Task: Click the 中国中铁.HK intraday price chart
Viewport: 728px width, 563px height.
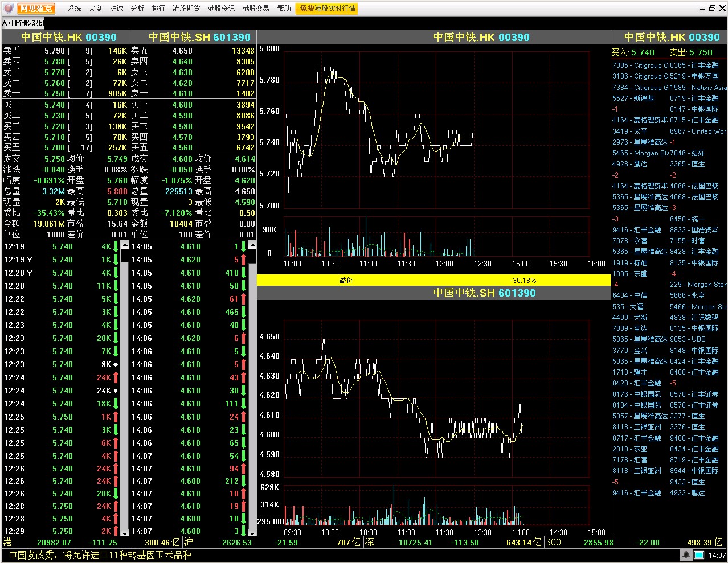Action: click(436, 129)
